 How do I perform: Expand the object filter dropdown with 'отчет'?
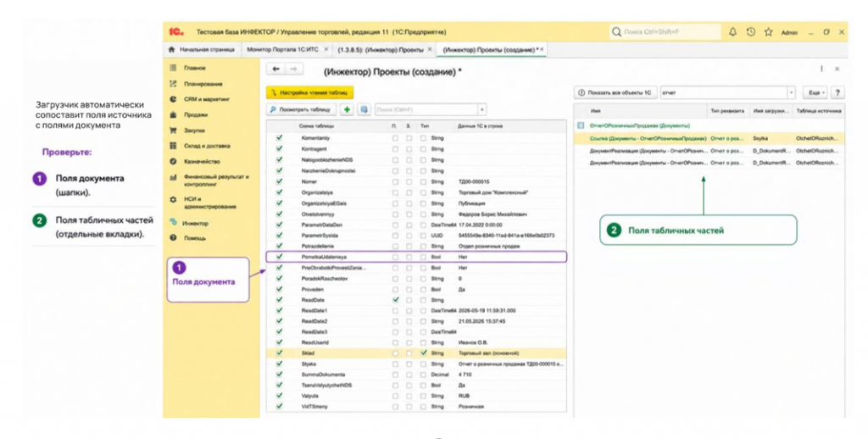[x=791, y=93]
